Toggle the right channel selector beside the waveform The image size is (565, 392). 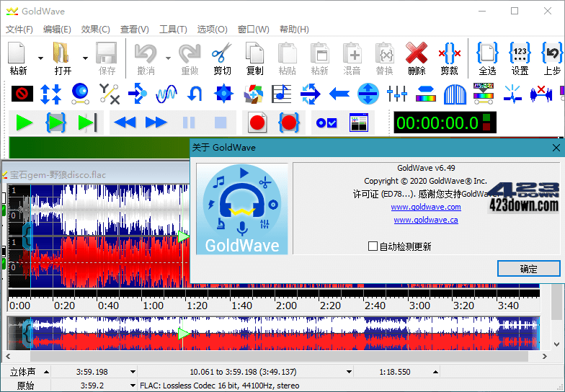(4, 264)
